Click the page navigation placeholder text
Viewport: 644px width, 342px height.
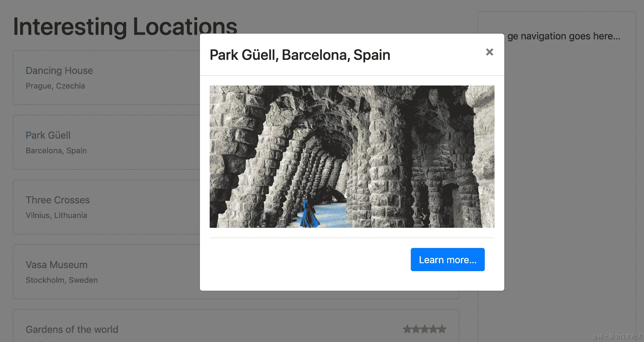click(564, 36)
